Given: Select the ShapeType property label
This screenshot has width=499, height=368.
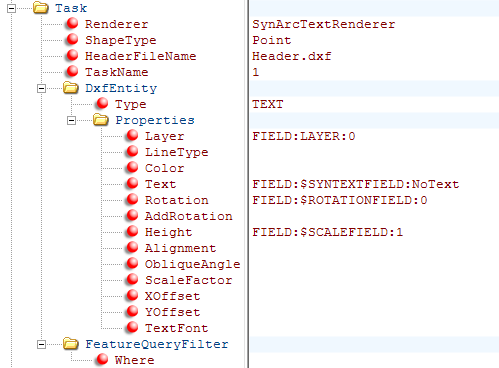Looking at the screenshot, I should [121, 40].
